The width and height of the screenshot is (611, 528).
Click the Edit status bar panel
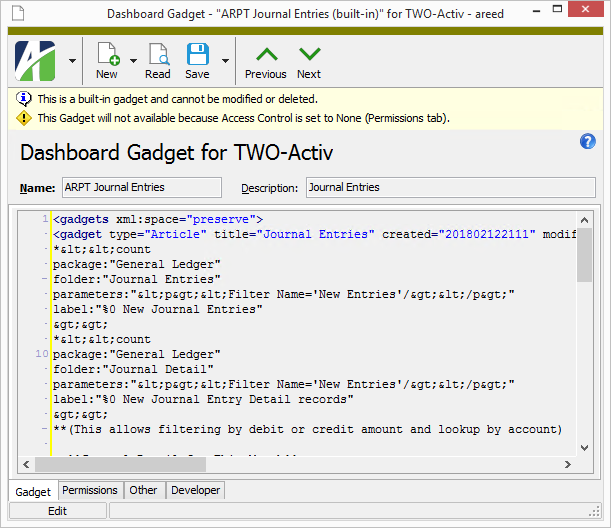(x=58, y=511)
